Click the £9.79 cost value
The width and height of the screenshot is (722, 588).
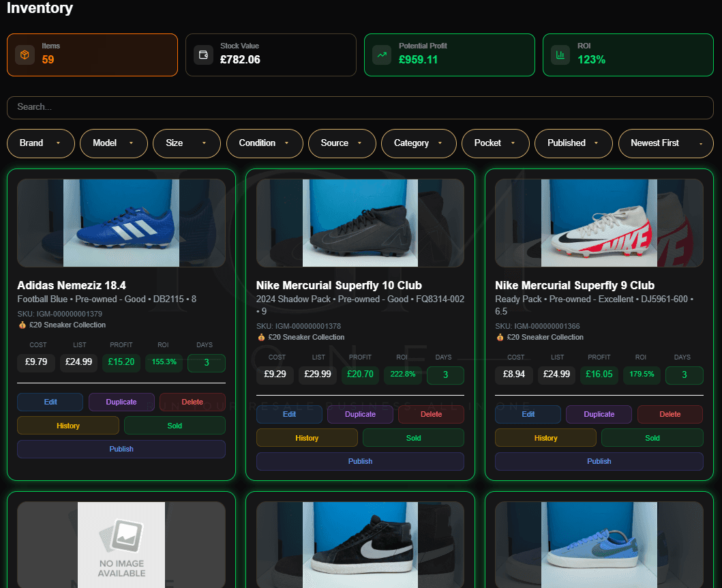pyautogui.click(x=36, y=362)
